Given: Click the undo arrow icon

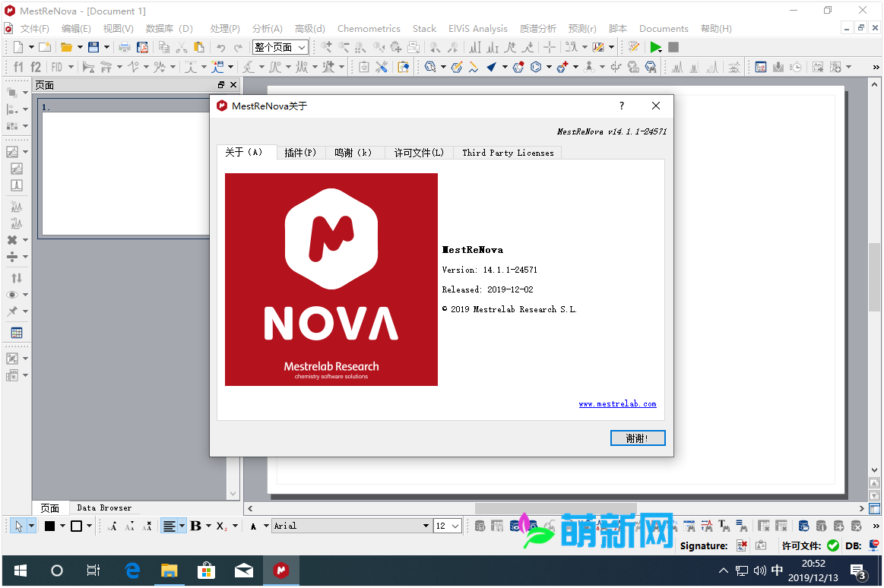Looking at the screenshot, I should click(221, 48).
